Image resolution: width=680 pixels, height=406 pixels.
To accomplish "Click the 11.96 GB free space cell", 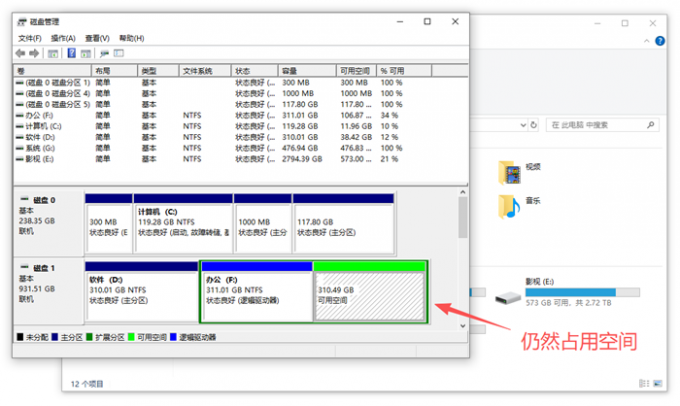I will [x=356, y=126].
